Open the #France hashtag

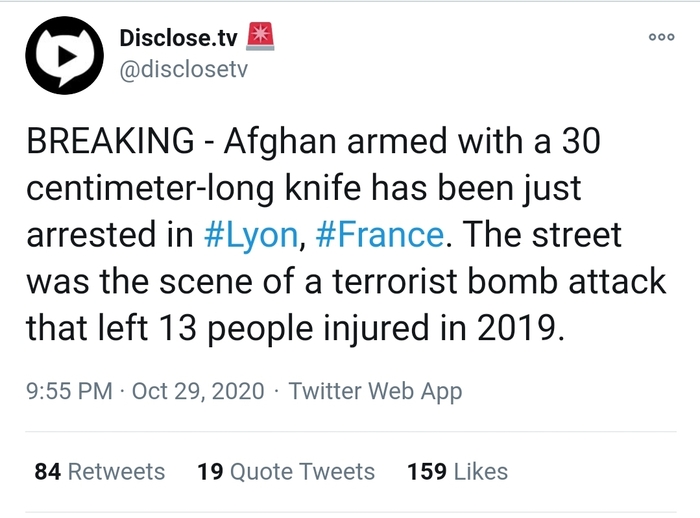pos(380,234)
